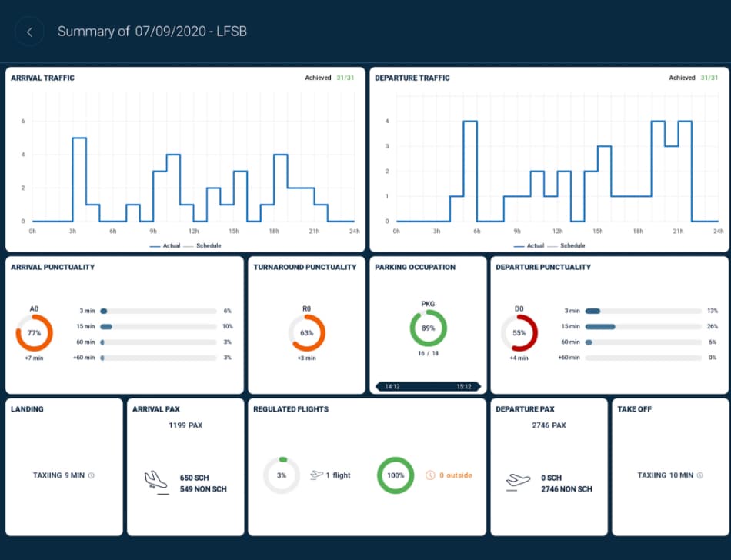The height and width of the screenshot is (560, 731).
Task: Toggle Actual series in Arrival Traffic legend
Action: click(x=165, y=246)
